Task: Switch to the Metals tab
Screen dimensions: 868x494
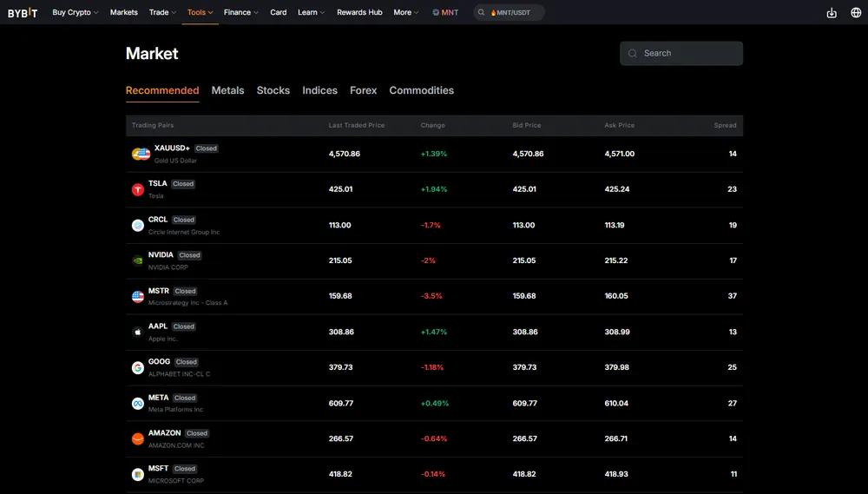Action: [x=227, y=90]
